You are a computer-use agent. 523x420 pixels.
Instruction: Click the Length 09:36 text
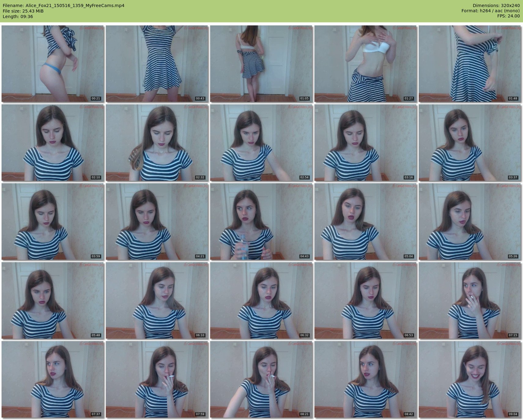pos(18,17)
